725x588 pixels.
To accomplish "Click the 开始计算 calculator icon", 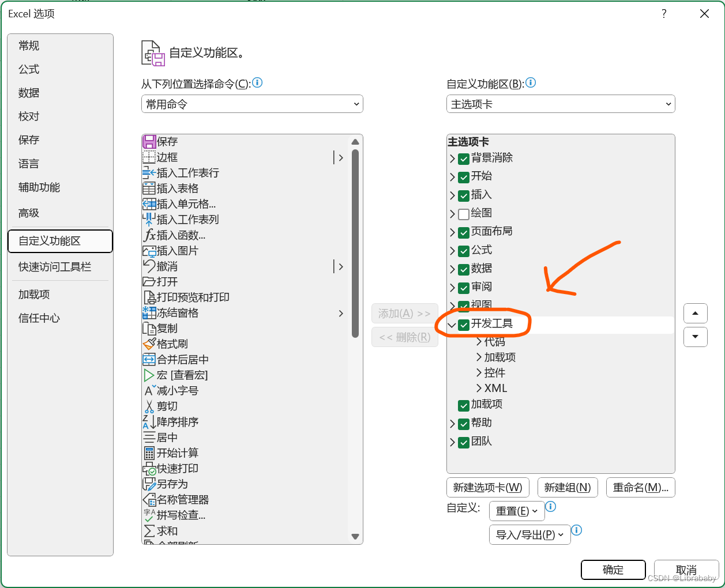I will click(x=149, y=453).
